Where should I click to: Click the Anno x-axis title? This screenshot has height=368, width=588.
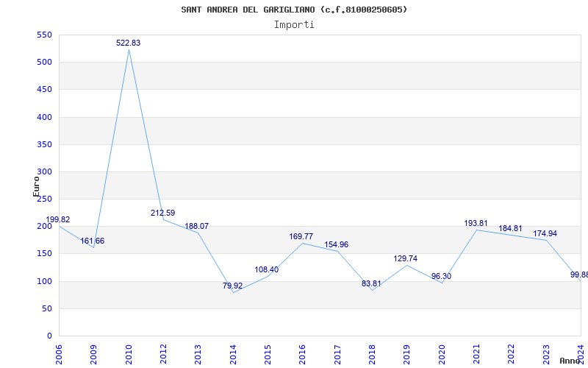click(569, 361)
